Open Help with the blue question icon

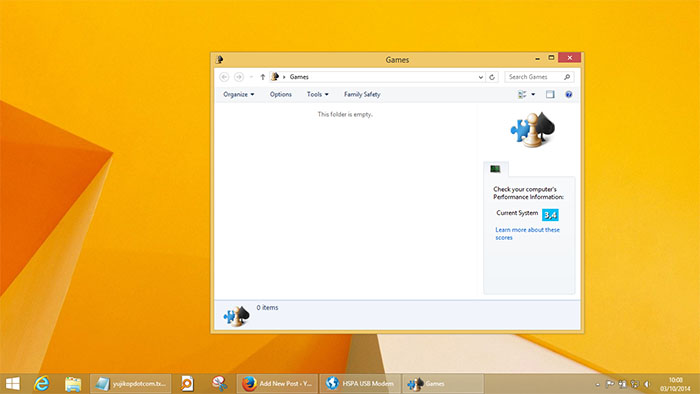569,94
